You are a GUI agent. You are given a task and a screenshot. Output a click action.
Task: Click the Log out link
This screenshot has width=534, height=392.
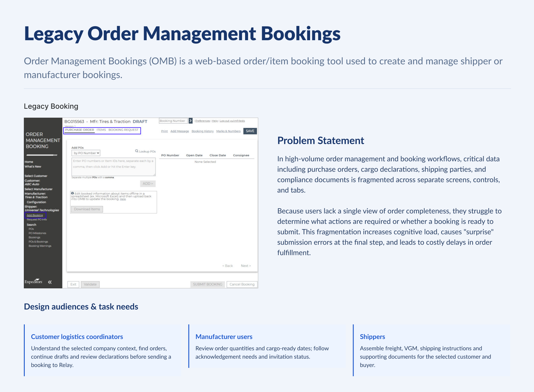232,121
